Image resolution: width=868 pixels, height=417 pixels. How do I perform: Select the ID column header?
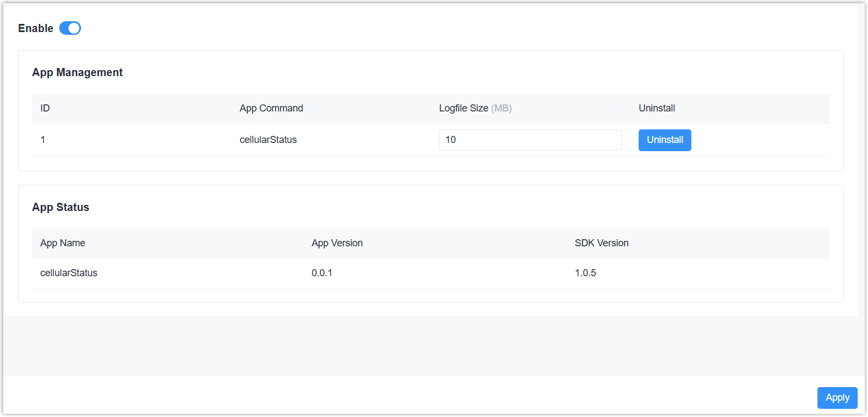(45, 108)
